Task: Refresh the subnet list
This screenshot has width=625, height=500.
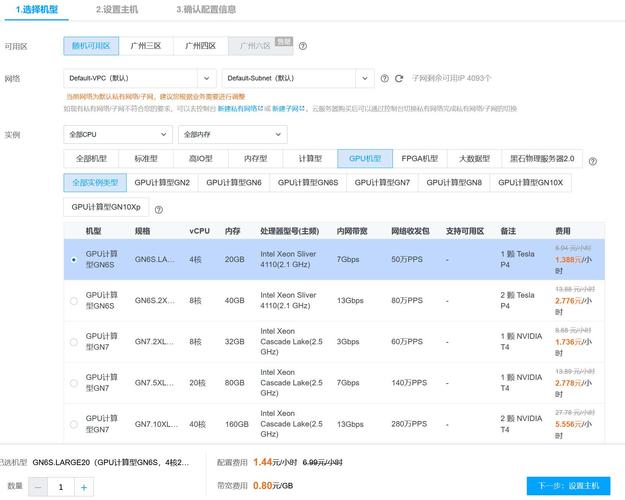Action: (x=399, y=79)
